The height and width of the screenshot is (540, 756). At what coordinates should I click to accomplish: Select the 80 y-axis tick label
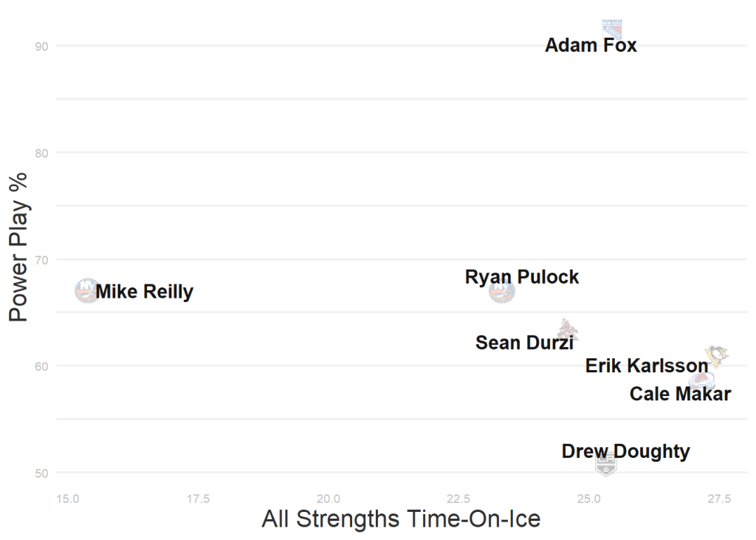(x=41, y=153)
